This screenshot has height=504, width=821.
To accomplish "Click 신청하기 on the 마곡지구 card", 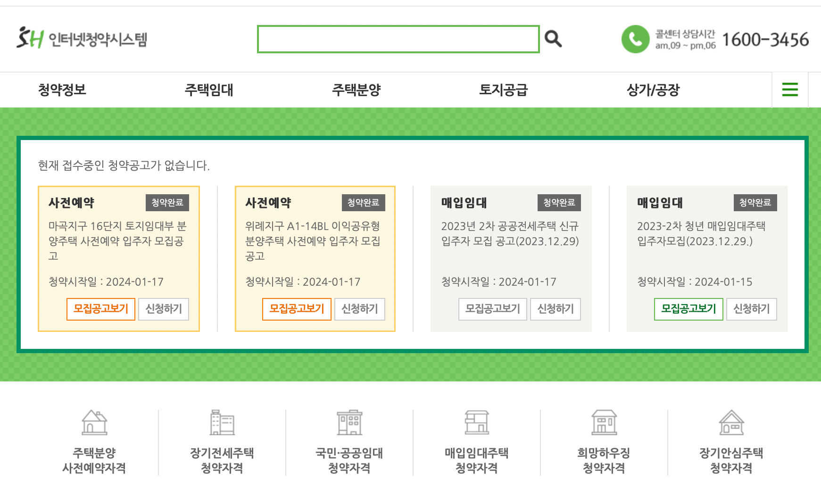I will (x=164, y=310).
